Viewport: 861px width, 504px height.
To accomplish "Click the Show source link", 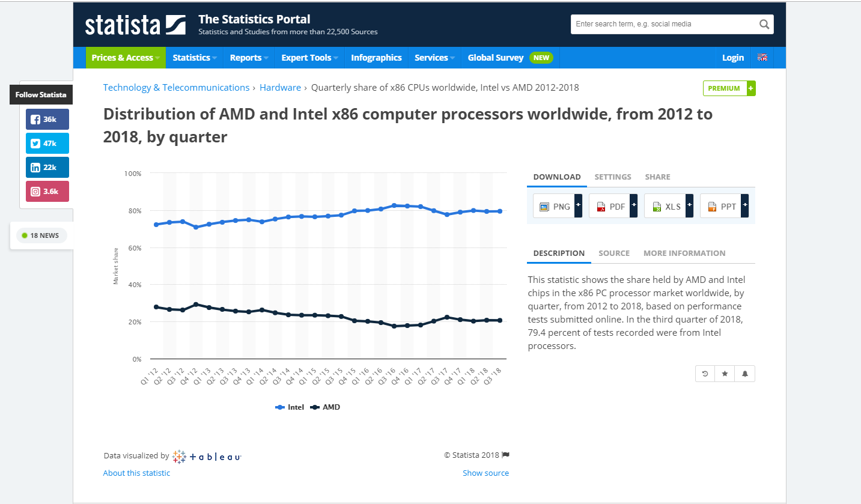I will 485,473.
